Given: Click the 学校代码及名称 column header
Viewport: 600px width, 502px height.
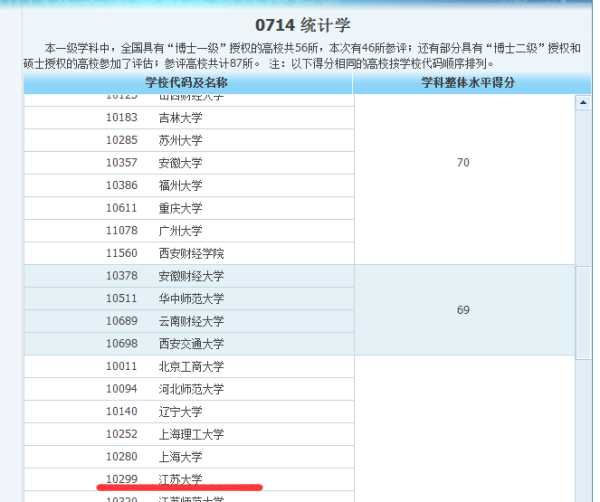Looking at the screenshot, I should tap(188, 83).
